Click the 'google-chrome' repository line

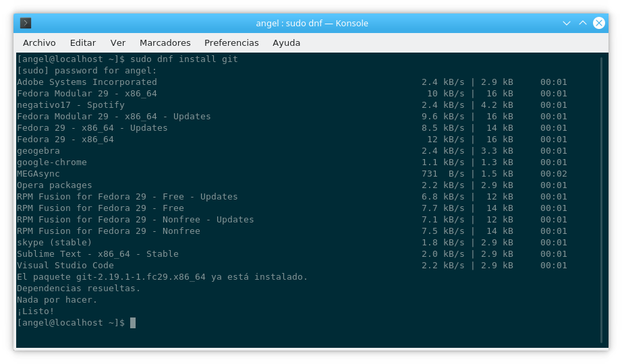52,162
